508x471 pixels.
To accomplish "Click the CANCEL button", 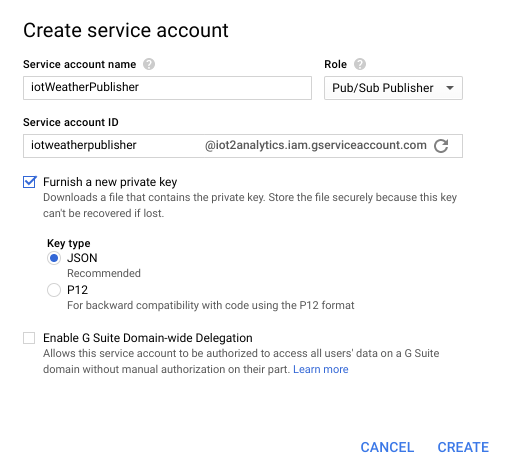I will tap(387, 447).
